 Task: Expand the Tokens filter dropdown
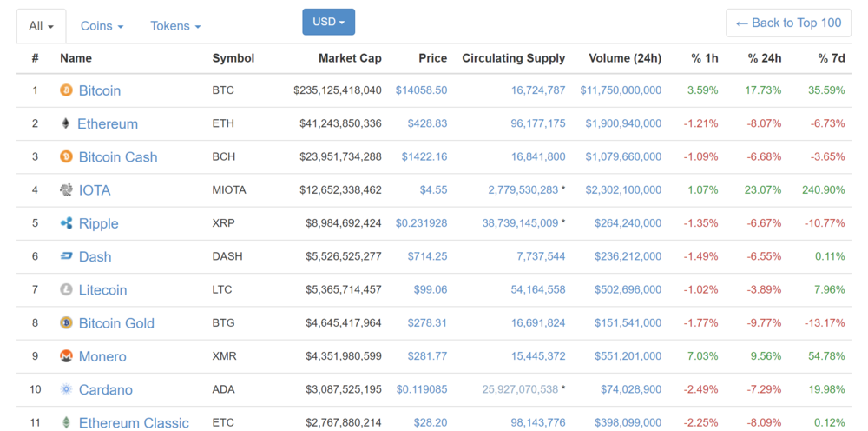(175, 26)
